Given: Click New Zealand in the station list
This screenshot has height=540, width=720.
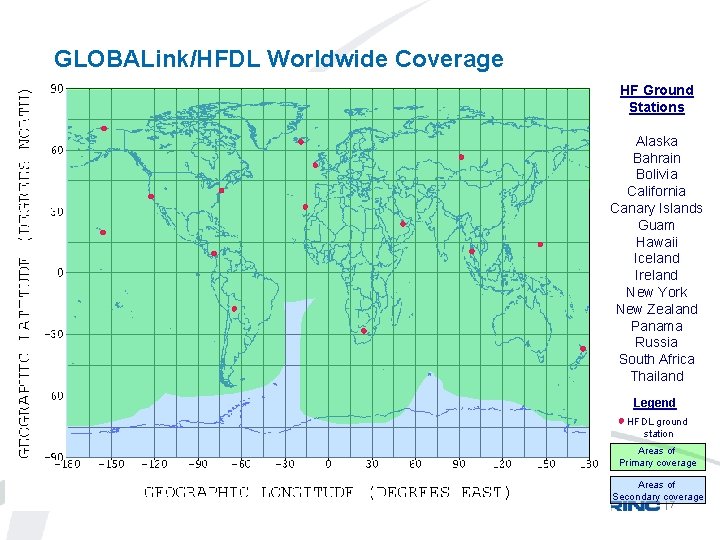Looking at the screenshot, I should pos(657,309).
